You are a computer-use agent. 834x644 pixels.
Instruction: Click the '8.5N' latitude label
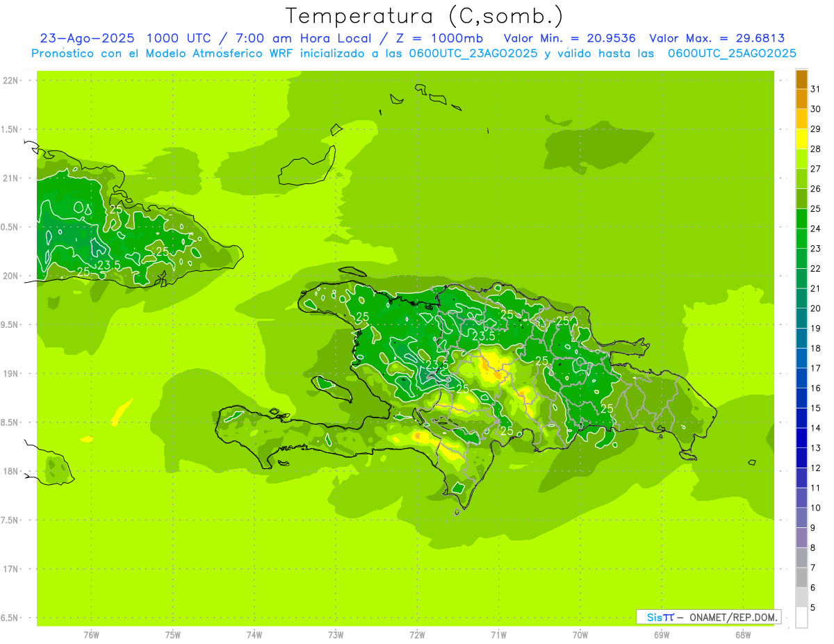[10, 422]
